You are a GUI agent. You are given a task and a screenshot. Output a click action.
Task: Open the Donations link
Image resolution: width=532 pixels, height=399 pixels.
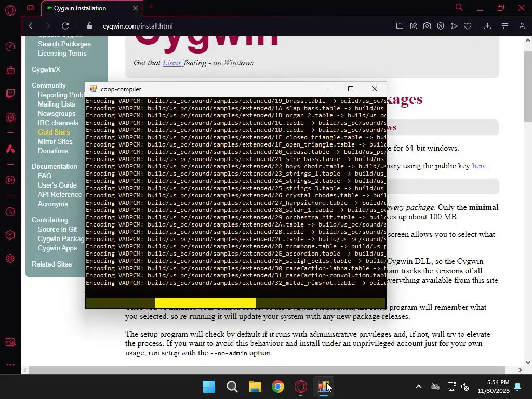click(x=53, y=151)
